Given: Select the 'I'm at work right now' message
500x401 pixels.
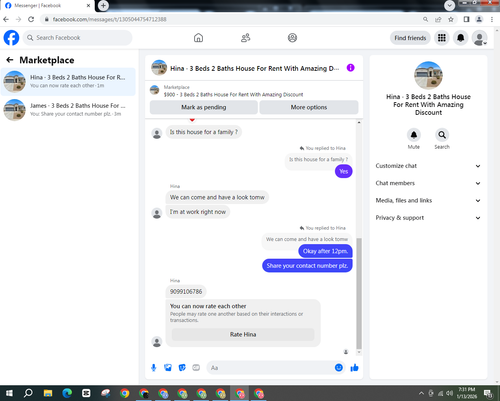Looking at the screenshot, I should pyautogui.click(x=198, y=212).
